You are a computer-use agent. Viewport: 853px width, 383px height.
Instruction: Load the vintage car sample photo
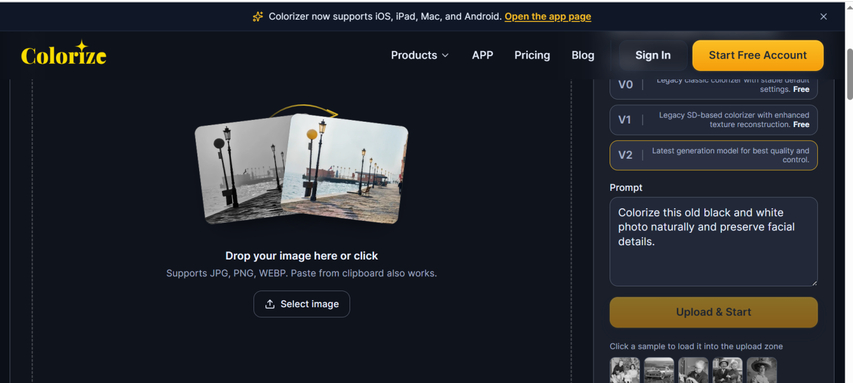click(659, 370)
